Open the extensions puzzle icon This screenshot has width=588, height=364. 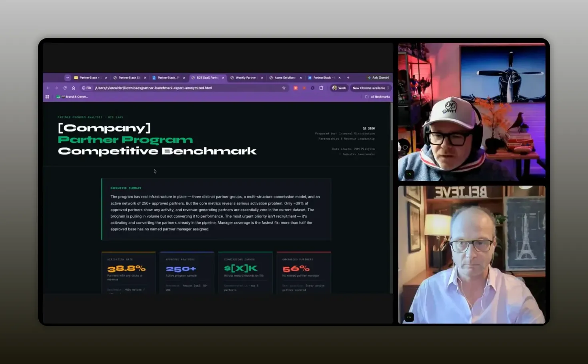pos(321,88)
